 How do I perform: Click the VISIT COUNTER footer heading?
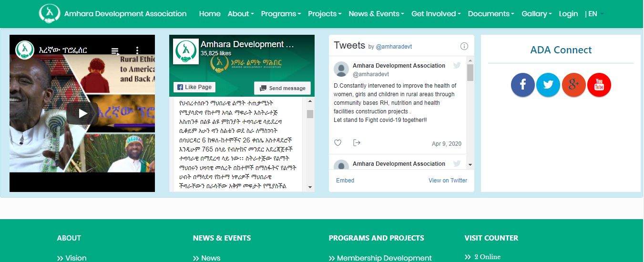click(491, 238)
